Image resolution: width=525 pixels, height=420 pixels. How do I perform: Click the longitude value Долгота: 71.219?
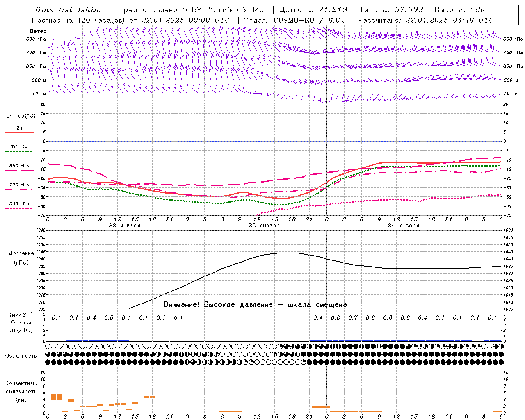[x=313, y=10]
